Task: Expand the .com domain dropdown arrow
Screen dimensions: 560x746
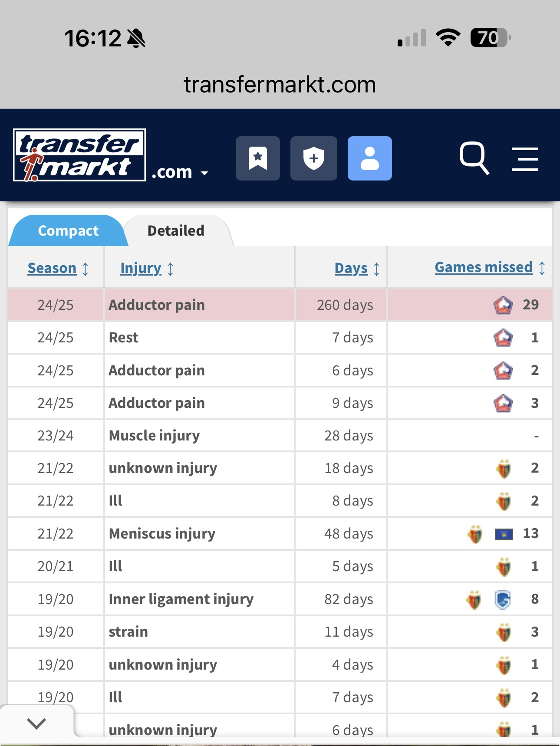Action: tap(204, 173)
